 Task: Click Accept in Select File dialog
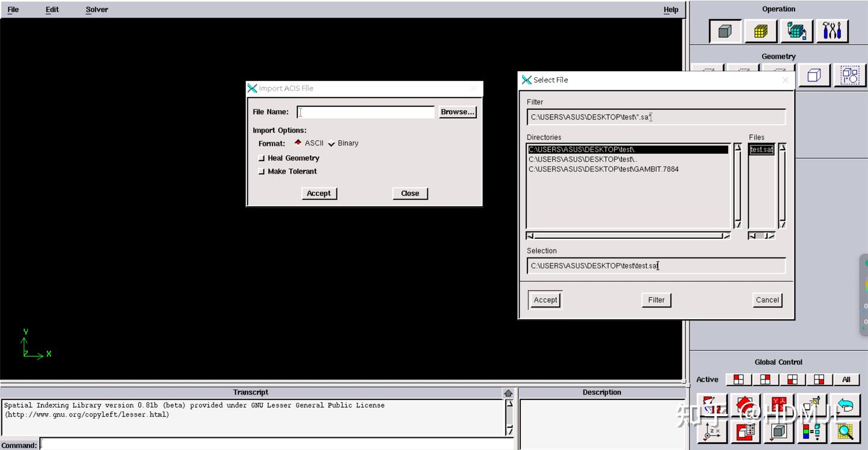pyautogui.click(x=546, y=300)
